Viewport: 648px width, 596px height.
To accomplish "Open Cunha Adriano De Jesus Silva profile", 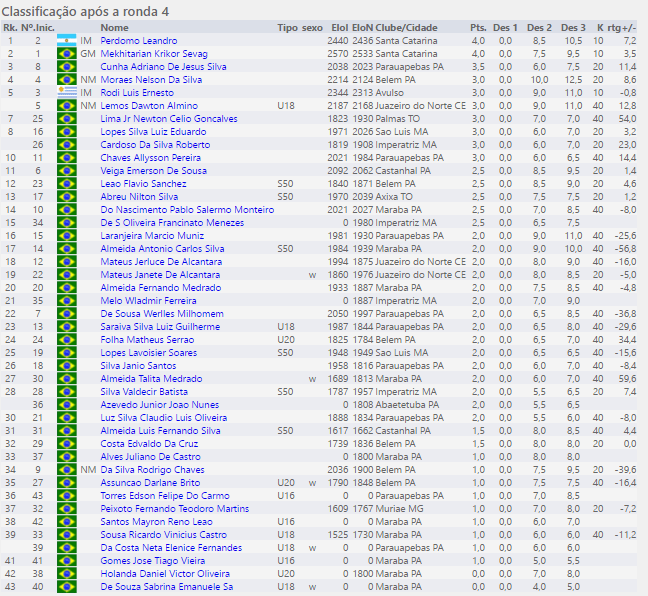I will (163, 66).
